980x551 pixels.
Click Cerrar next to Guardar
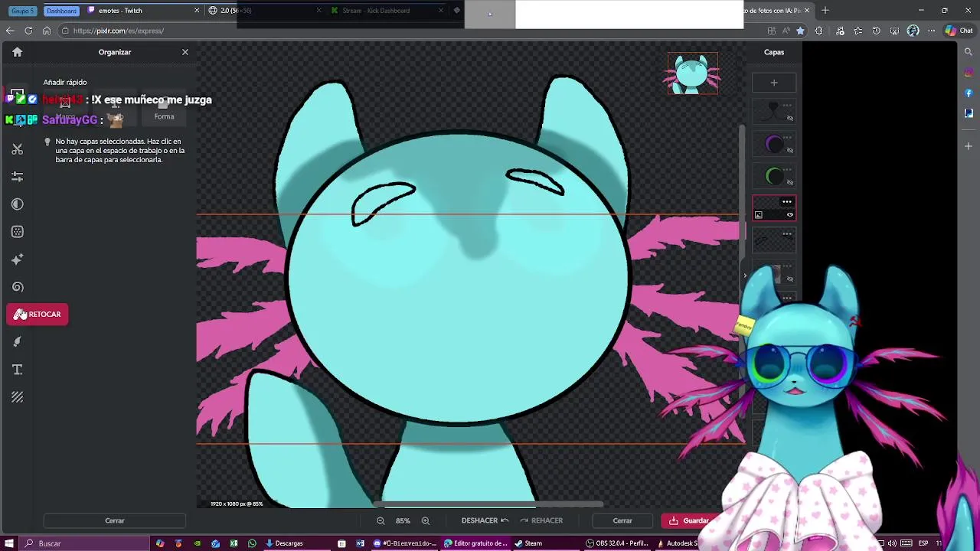coord(622,520)
